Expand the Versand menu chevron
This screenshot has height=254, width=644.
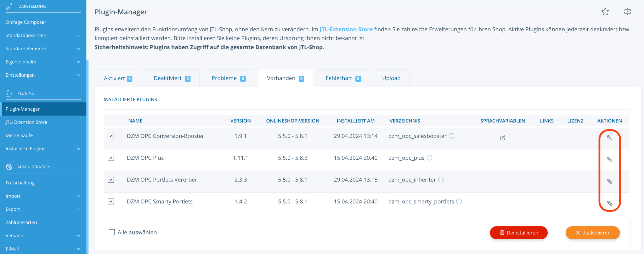click(78, 236)
